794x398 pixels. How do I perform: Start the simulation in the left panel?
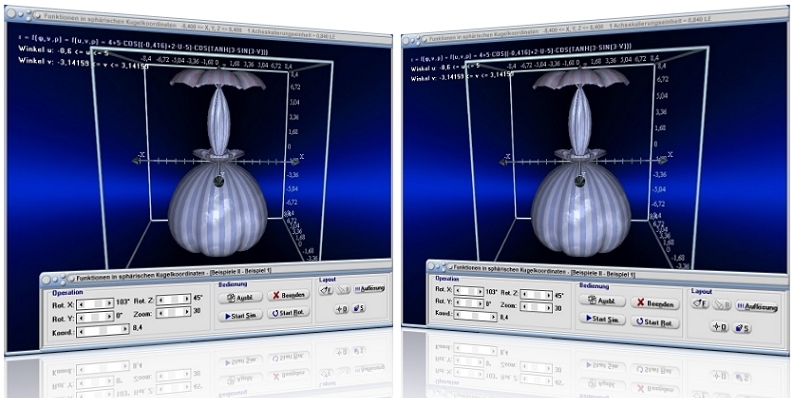click(x=241, y=315)
